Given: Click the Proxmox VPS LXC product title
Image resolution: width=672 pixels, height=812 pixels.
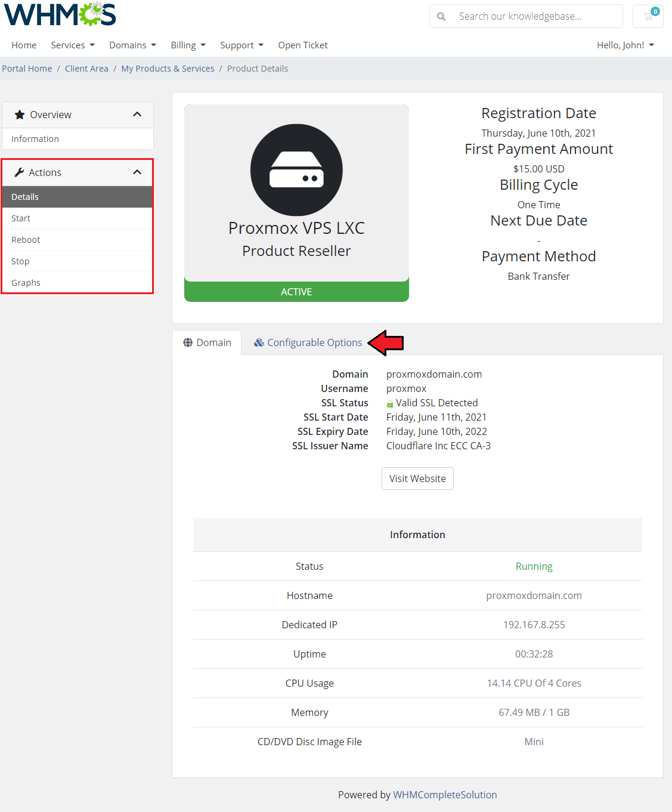Looking at the screenshot, I should click(x=296, y=228).
